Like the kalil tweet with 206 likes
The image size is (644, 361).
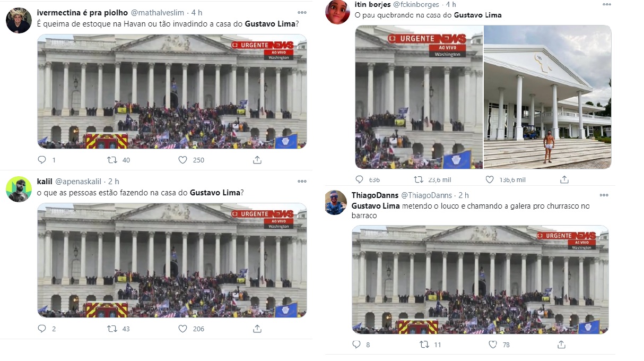tap(182, 329)
